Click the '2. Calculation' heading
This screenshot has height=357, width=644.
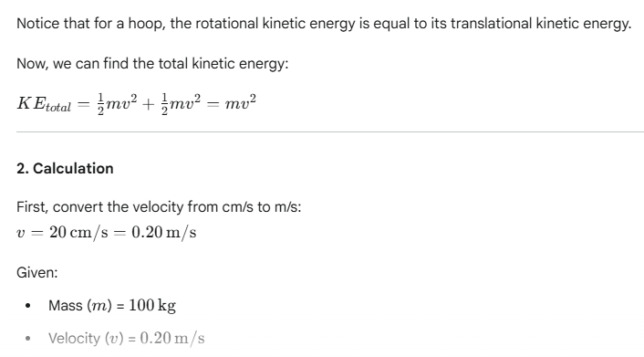65,169
